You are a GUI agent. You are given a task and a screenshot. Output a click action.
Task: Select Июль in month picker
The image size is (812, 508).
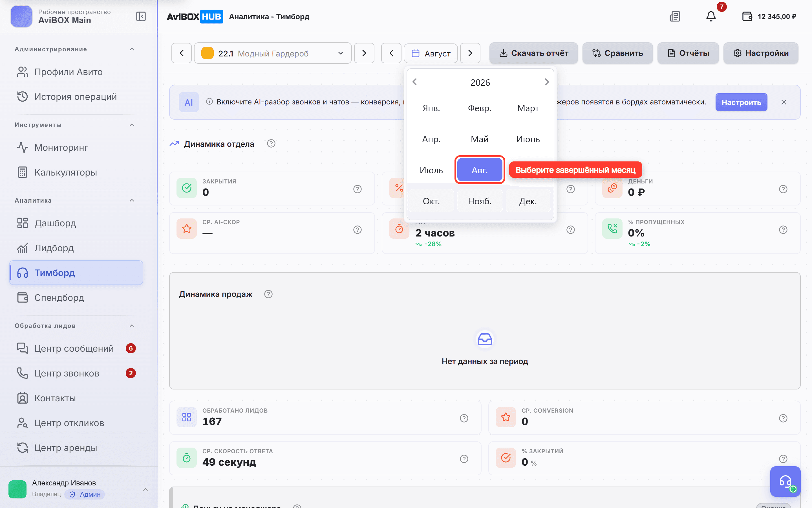[431, 170]
